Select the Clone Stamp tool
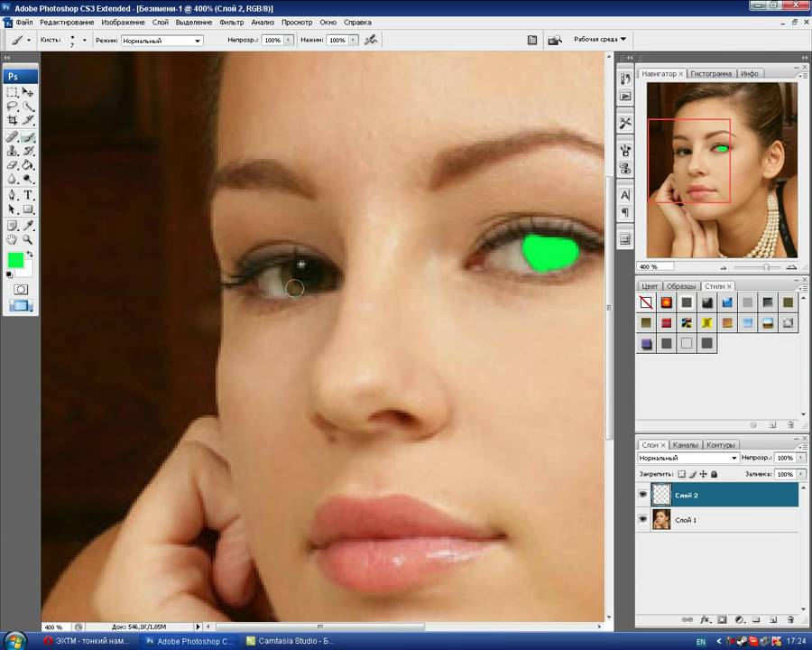 click(x=12, y=151)
